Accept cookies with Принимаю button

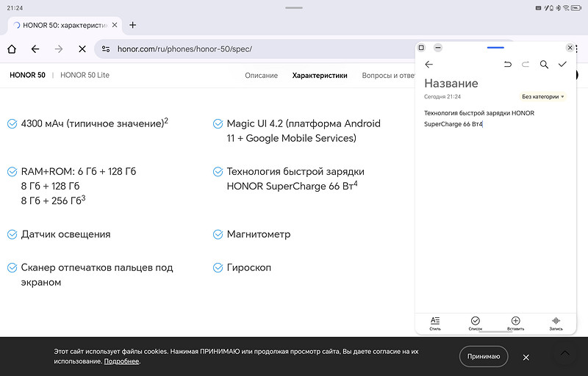(x=484, y=356)
